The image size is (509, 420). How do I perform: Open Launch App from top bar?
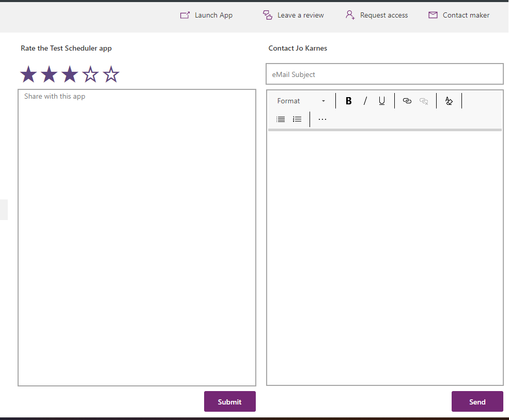[206, 15]
